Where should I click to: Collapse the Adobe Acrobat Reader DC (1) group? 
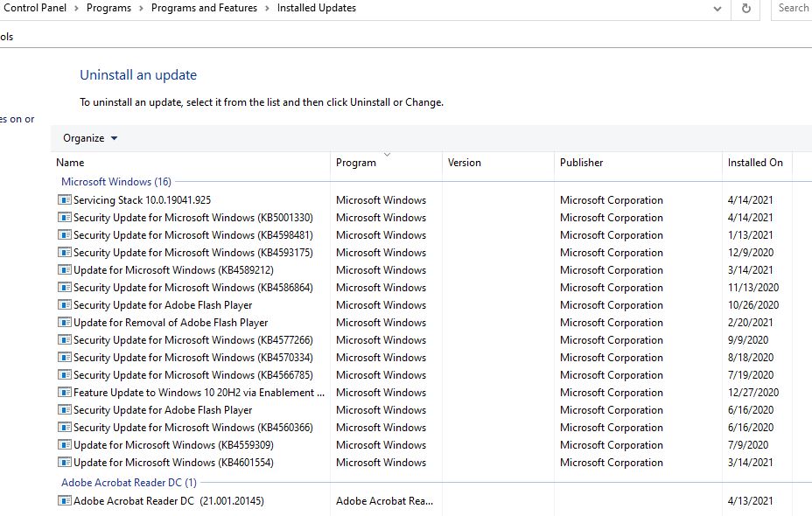tap(129, 483)
